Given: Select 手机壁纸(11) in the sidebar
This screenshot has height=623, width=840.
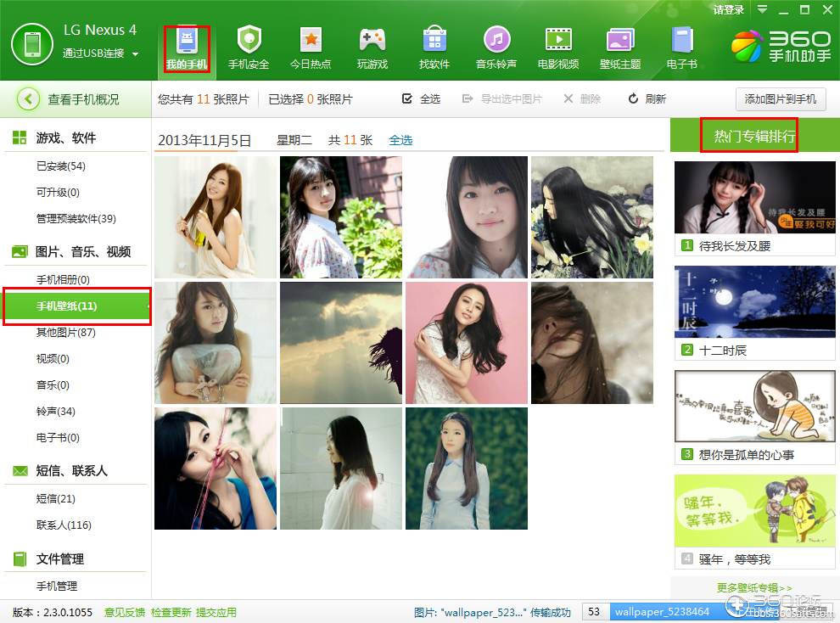Looking at the screenshot, I should coord(76,306).
